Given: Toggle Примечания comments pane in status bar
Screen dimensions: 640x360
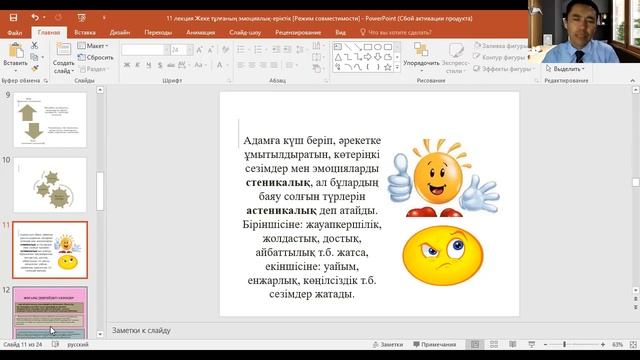Looking at the screenshot, I should (x=434, y=344).
